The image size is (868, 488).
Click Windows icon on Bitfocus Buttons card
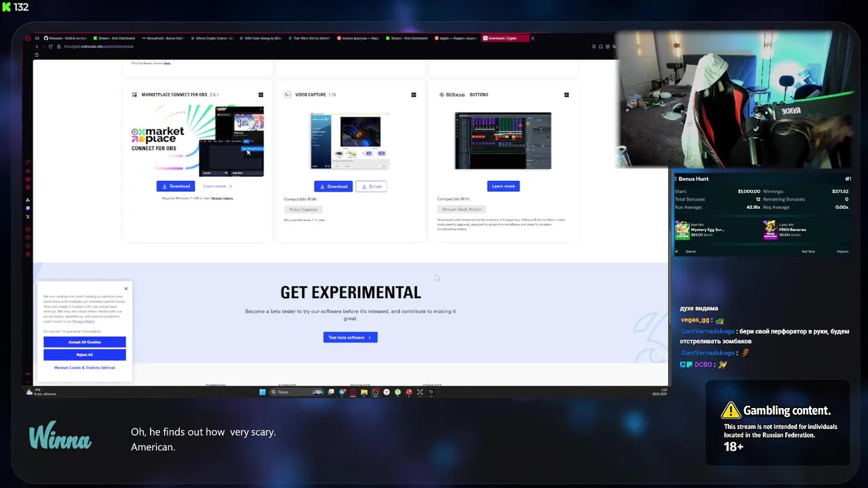[566, 95]
